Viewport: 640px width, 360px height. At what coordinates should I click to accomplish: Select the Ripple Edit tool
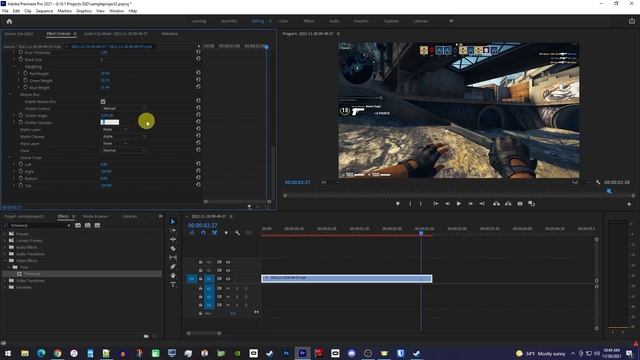tap(173, 239)
